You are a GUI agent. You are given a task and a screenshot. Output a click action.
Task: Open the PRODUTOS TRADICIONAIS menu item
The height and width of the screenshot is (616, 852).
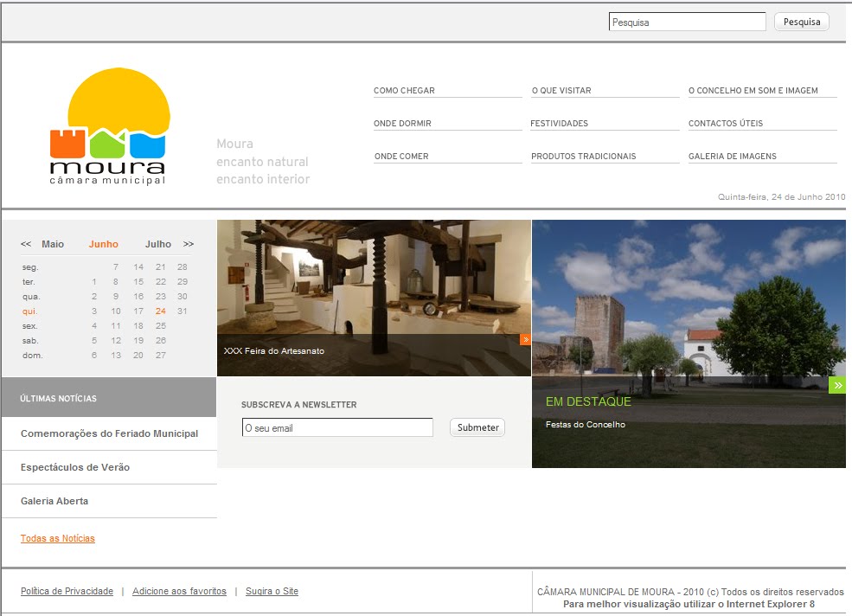click(x=584, y=156)
